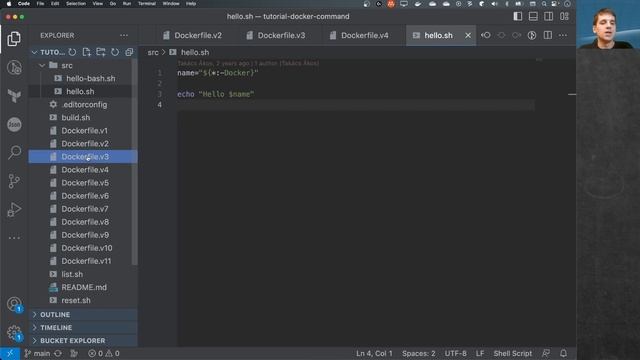This screenshot has height=360, width=640.
Task: Click the notifications bell in status bar
Action: 563,353
